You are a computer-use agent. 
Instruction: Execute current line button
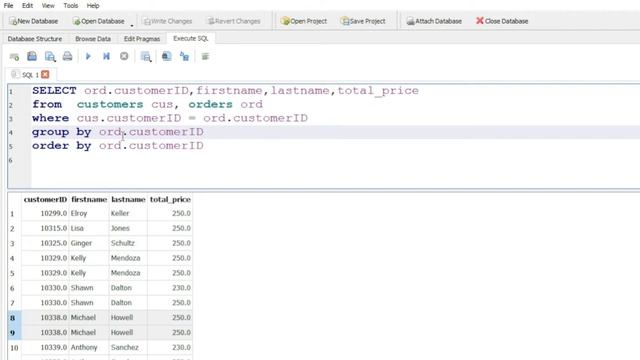coord(106,56)
